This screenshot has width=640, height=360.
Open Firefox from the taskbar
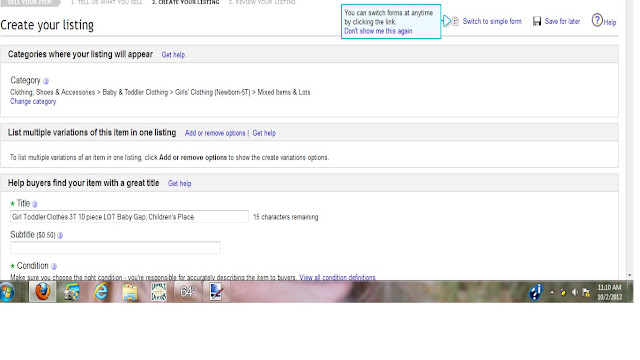(x=42, y=292)
